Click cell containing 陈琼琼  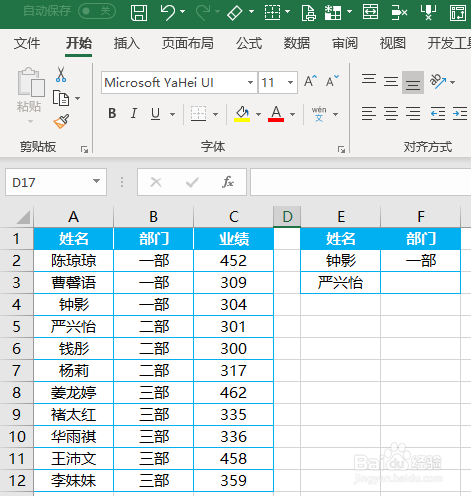pos(74,261)
